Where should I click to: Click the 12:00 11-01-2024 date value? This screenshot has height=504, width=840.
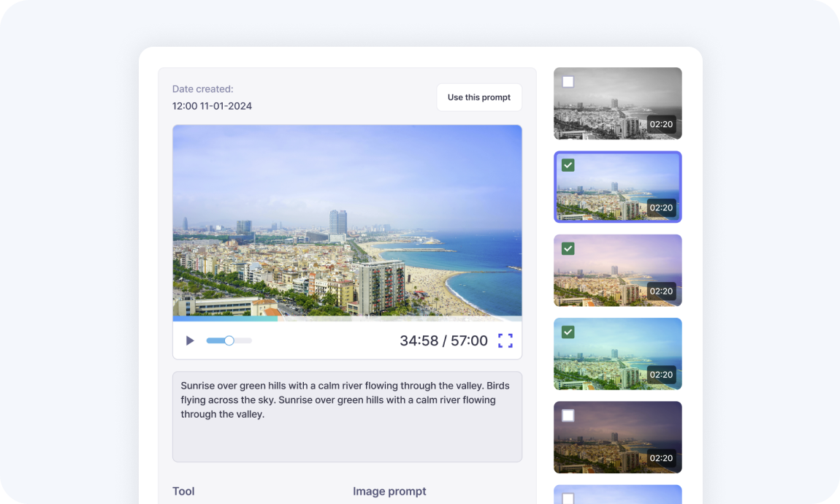(212, 106)
